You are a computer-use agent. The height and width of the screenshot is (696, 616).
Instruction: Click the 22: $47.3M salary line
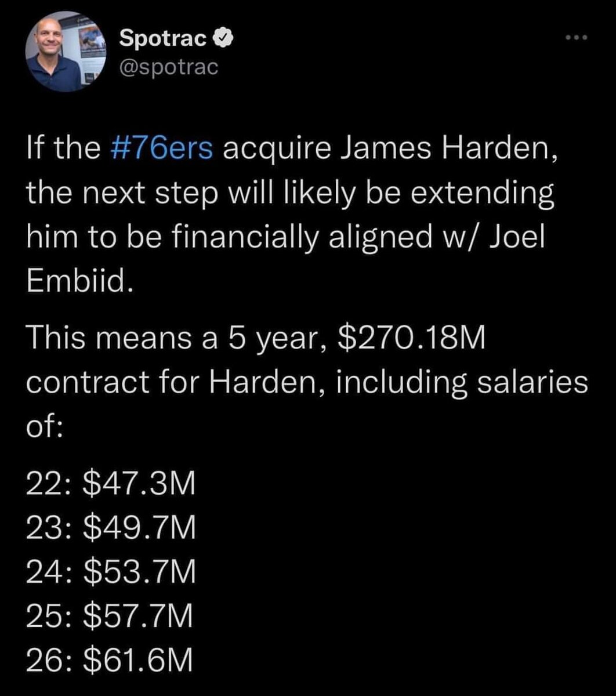click(110, 484)
